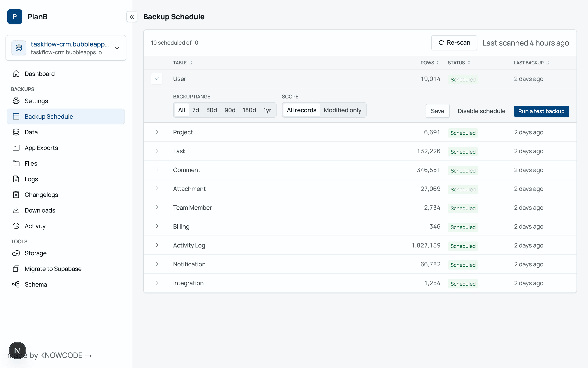Click the Changelogs clipboard icon

pyautogui.click(x=16, y=195)
